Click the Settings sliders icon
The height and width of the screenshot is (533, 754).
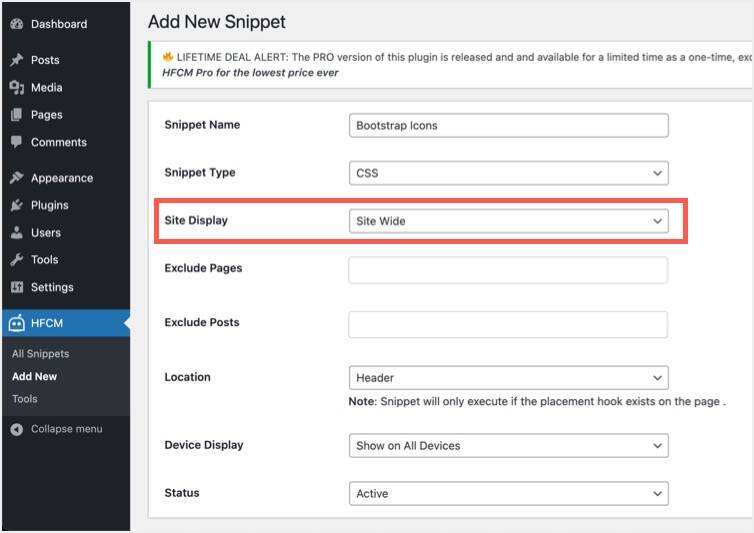tap(17, 287)
